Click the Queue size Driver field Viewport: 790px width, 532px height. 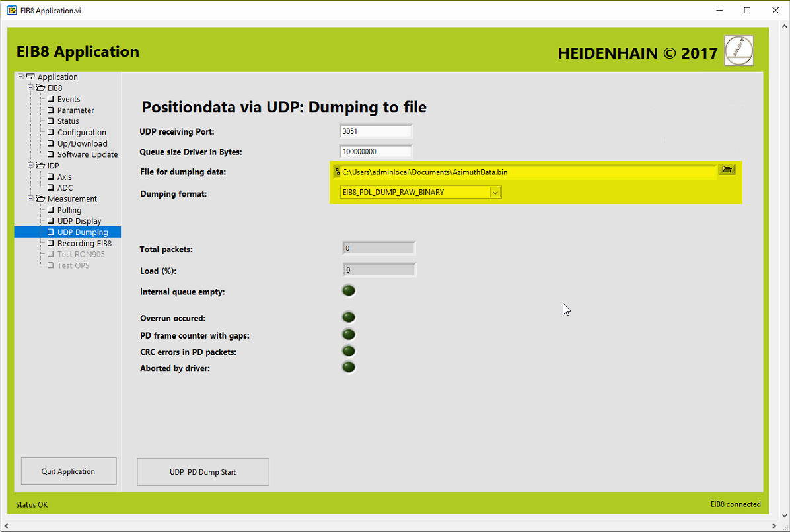[376, 152]
